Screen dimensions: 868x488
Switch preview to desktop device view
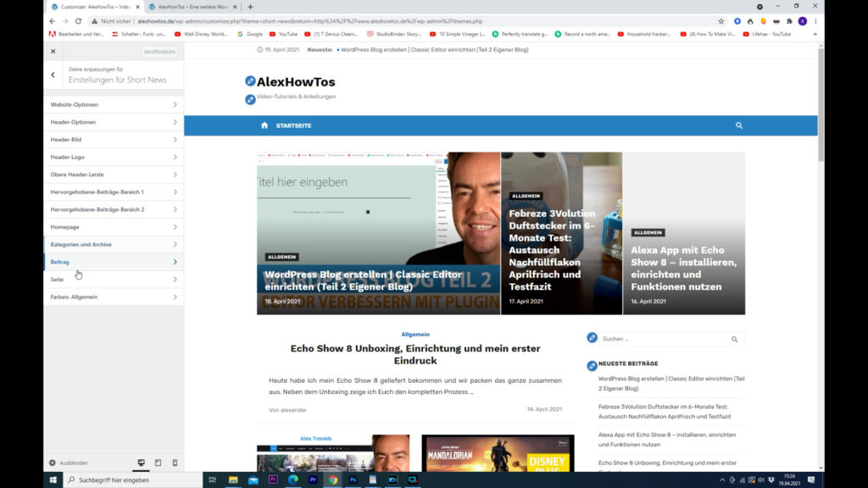[x=142, y=463]
